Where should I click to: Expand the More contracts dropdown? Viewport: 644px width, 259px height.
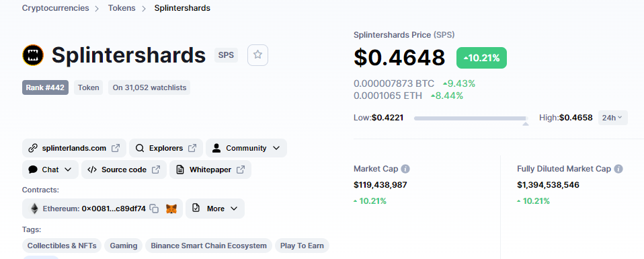pos(215,209)
